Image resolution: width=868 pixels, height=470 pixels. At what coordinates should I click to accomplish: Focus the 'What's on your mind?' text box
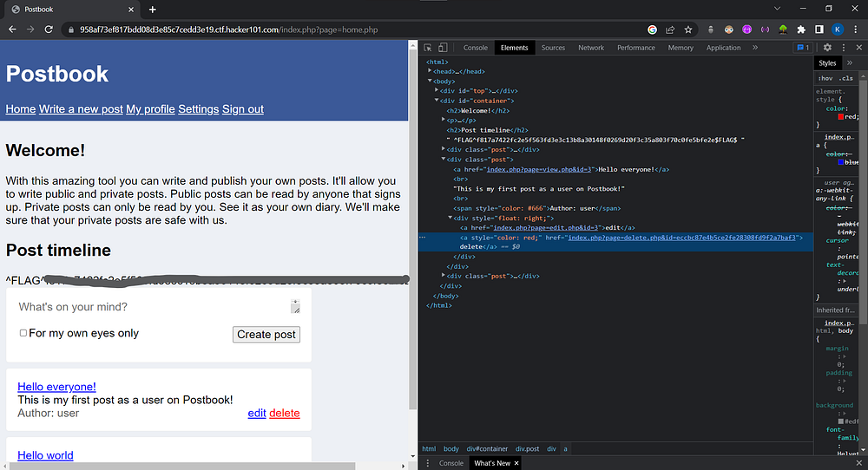[152, 307]
